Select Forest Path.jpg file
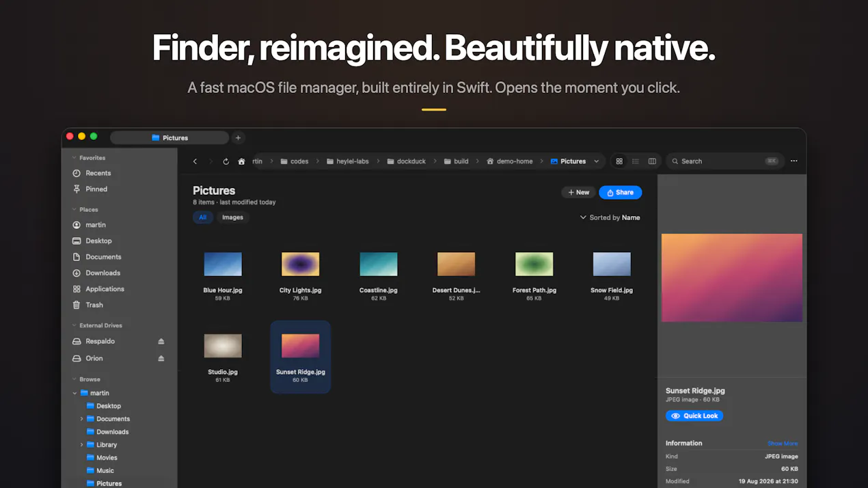The height and width of the screenshot is (488, 868). [x=534, y=275]
